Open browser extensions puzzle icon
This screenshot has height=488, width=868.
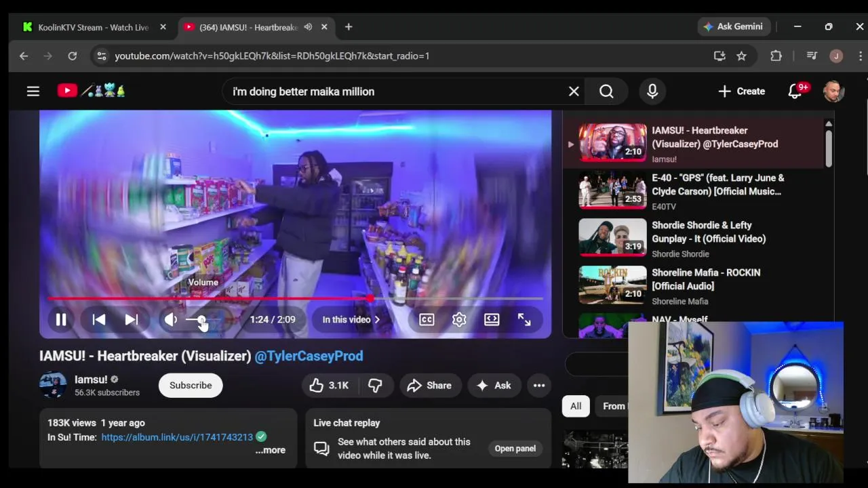776,56
